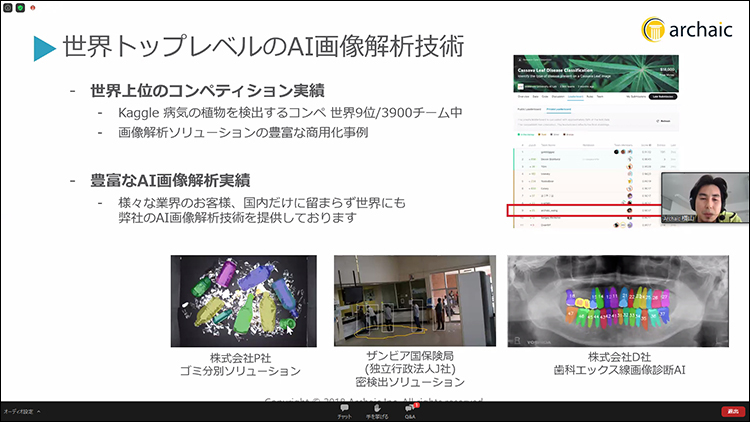Open the Q&A panel

point(410,411)
